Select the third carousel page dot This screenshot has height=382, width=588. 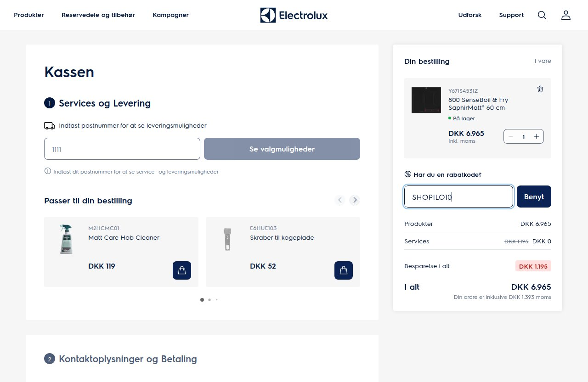point(217,300)
